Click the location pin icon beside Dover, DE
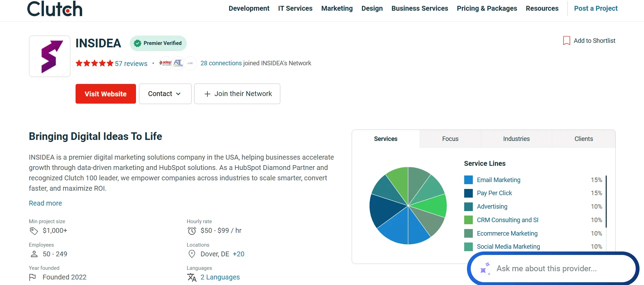The width and height of the screenshot is (644, 285). pos(192,254)
